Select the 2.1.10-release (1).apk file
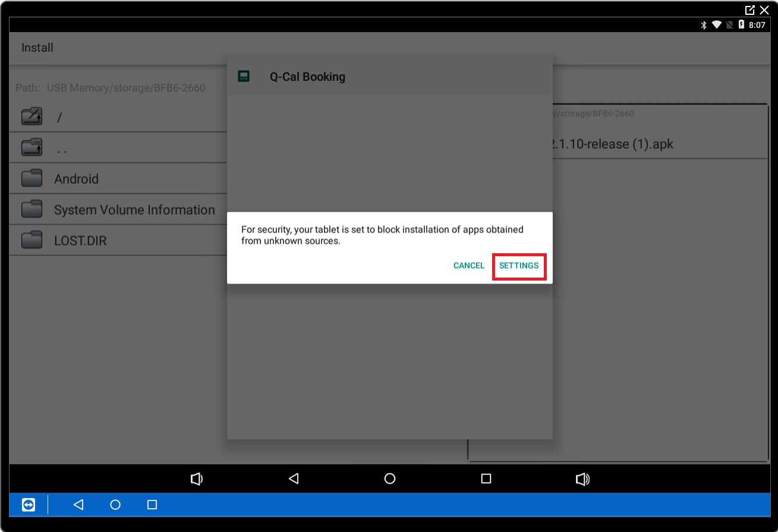The image size is (778, 532). (x=612, y=144)
